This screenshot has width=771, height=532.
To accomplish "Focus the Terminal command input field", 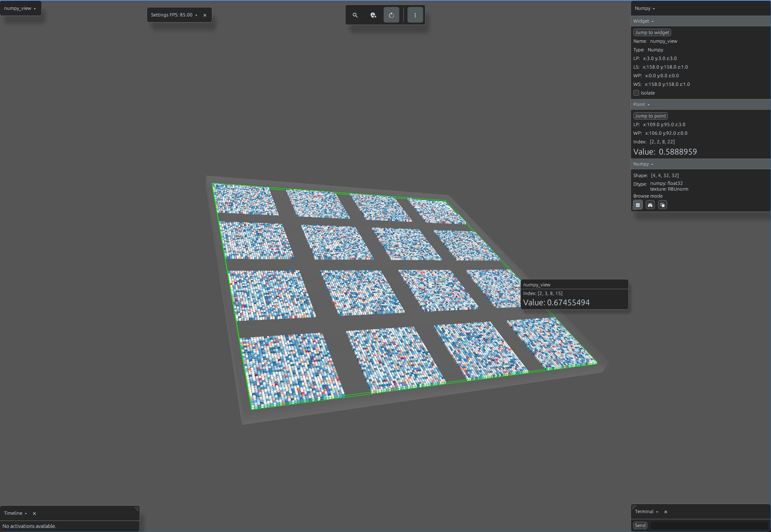I will pyautogui.click(x=709, y=525).
